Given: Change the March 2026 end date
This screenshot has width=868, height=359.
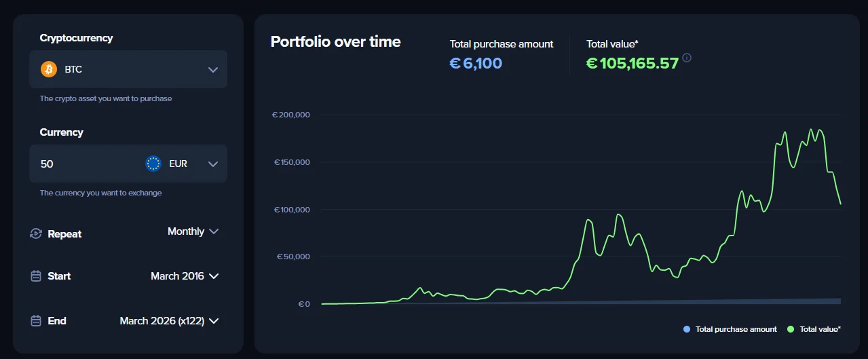Looking at the screenshot, I should 169,321.
